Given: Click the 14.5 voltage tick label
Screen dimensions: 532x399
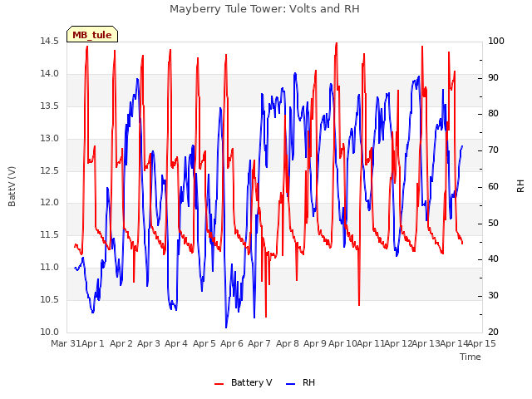Looking at the screenshot, I should click(50, 42).
